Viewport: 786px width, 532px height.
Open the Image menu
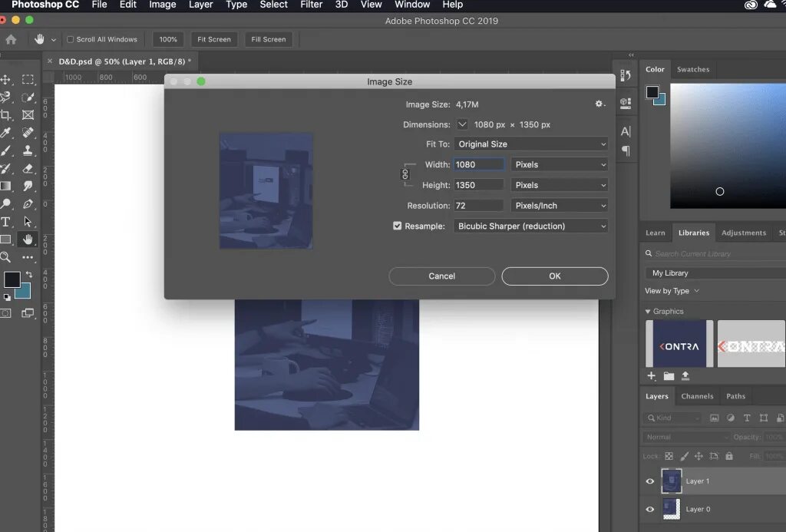pos(163,5)
